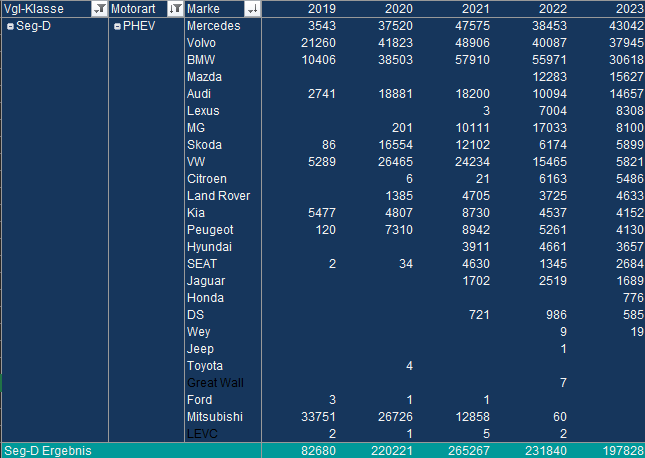
Task: Select the Kia row label
Action: 196,213
